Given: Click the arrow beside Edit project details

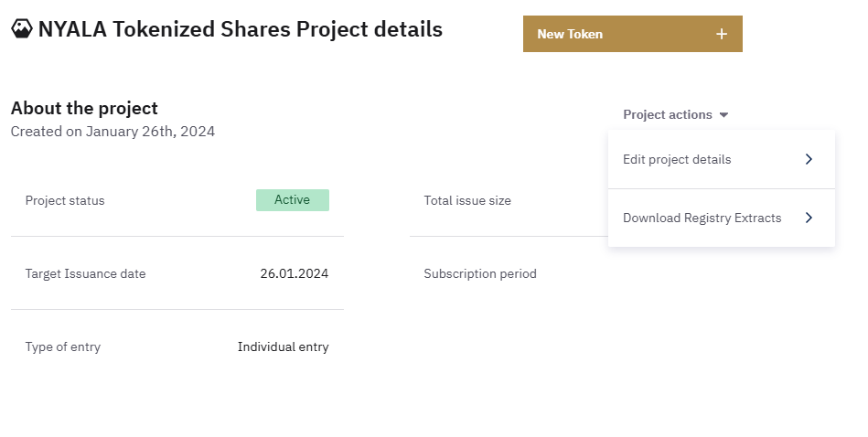Looking at the screenshot, I should (x=809, y=159).
